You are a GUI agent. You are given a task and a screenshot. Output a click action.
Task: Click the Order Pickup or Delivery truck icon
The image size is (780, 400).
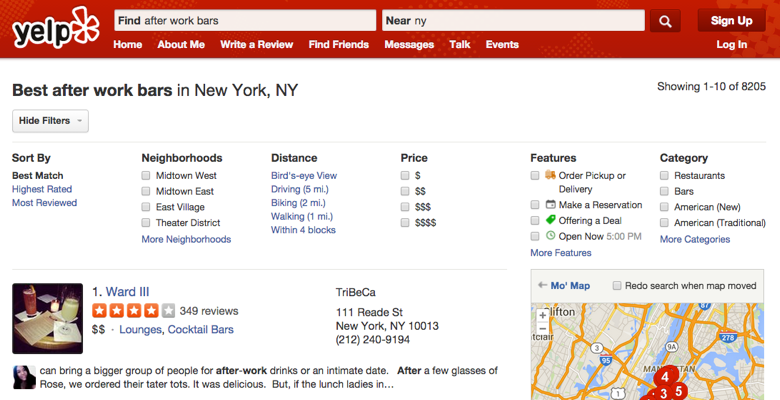click(x=550, y=175)
